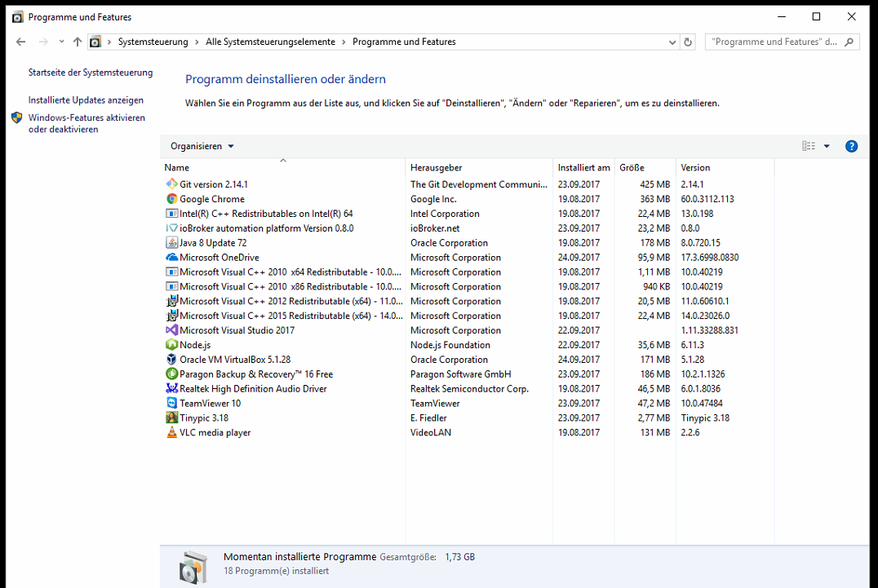Click the view layout icon in the toolbar
This screenshot has width=878, height=588.
(x=809, y=146)
